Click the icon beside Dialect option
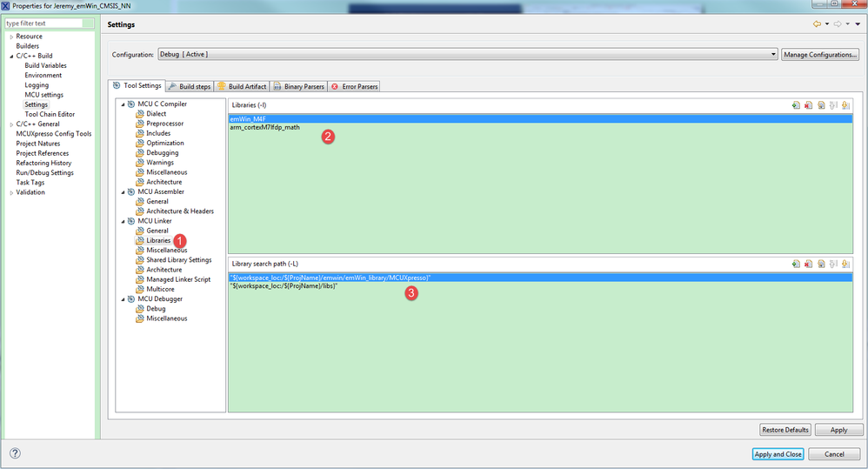868x469 pixels. [x=140, y=113]
